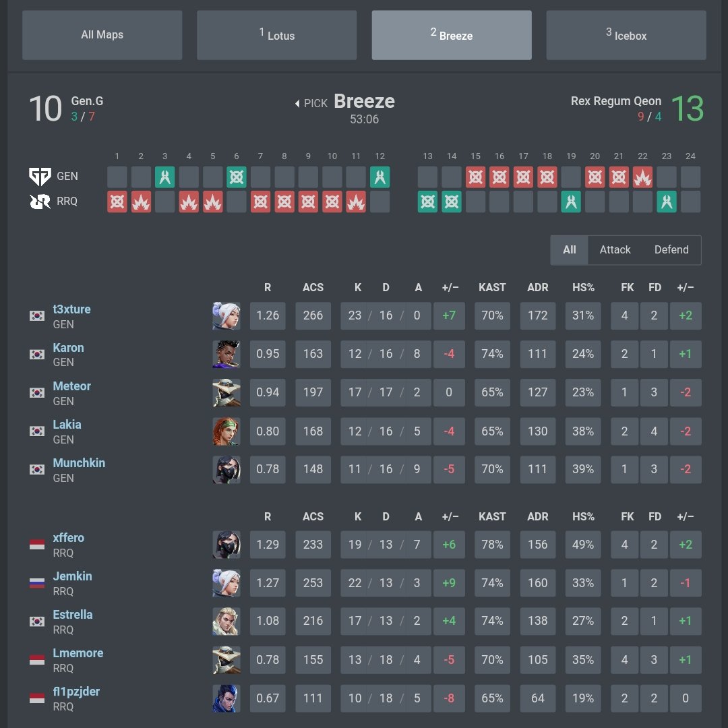
Task: Click Karon's Astra agent icon
Action: click(226, 354)
